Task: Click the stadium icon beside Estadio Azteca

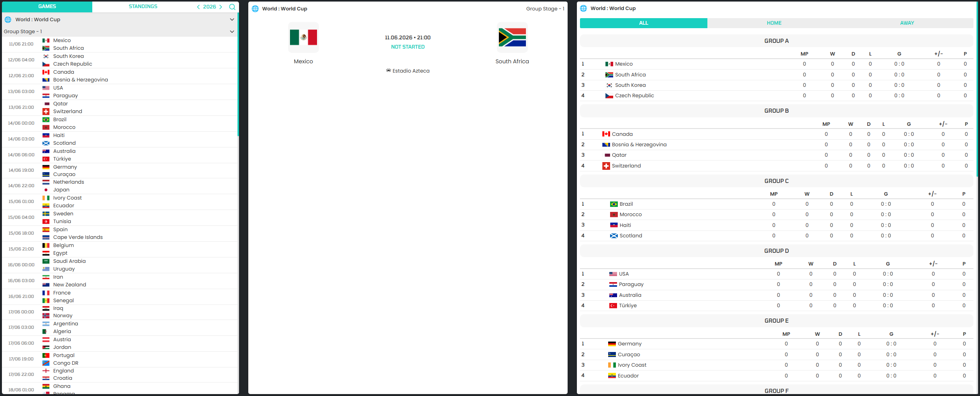Action: [x=388, y=71]
